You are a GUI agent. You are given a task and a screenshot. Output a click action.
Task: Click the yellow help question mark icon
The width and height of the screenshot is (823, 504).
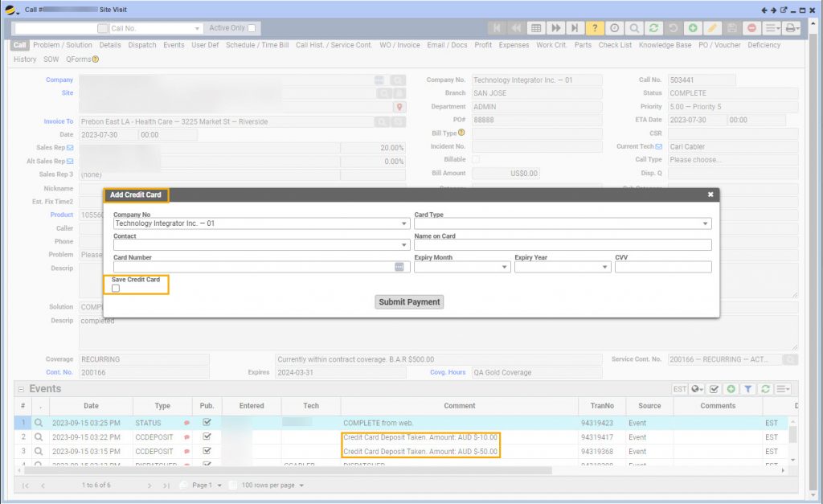click(x=595, y=28)
